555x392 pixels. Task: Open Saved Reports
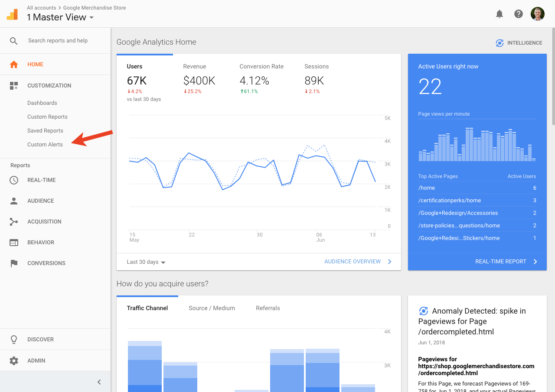click(45, 131)
